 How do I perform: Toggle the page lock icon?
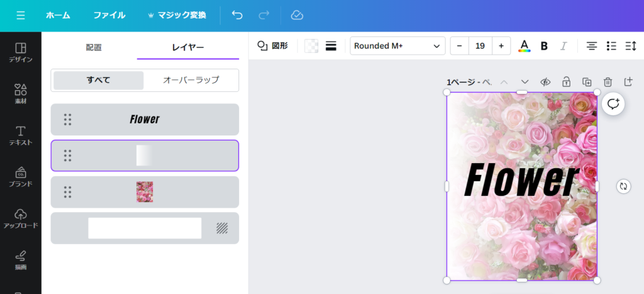[566, 82]
